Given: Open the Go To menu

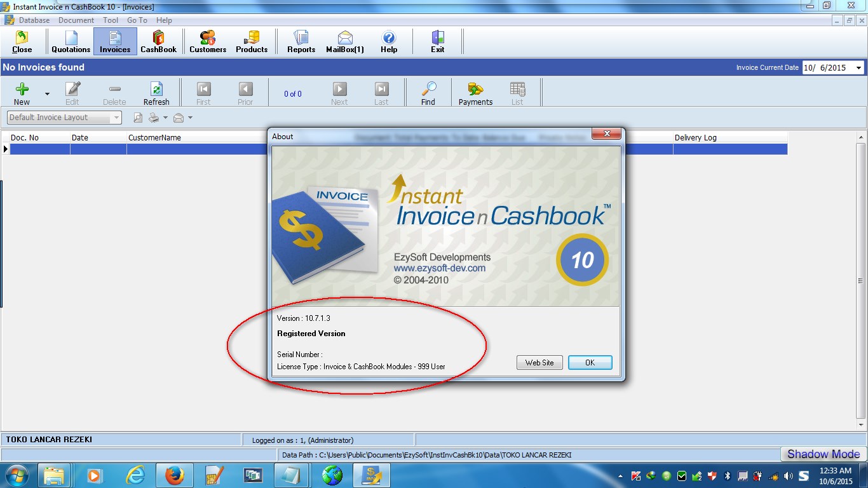Looking at the screenshot, I should pyautogui.click(x=137, y=20).
